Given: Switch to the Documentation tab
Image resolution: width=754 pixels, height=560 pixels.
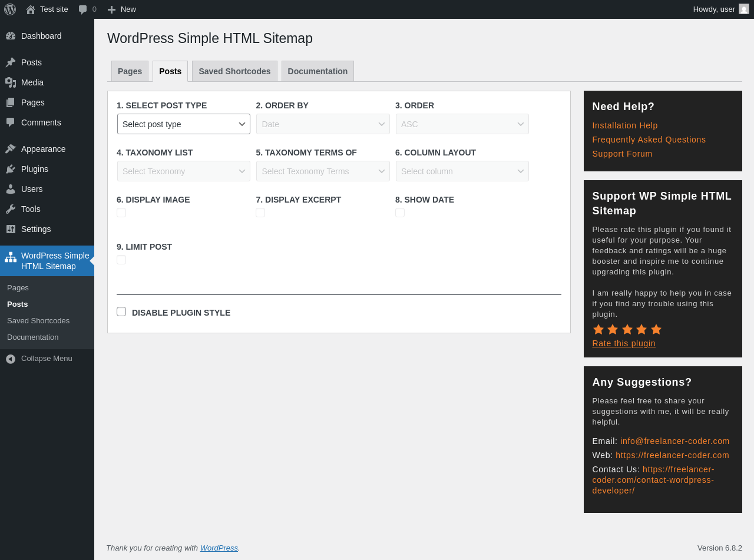Looking at the screenshot, I should point(318,71).
